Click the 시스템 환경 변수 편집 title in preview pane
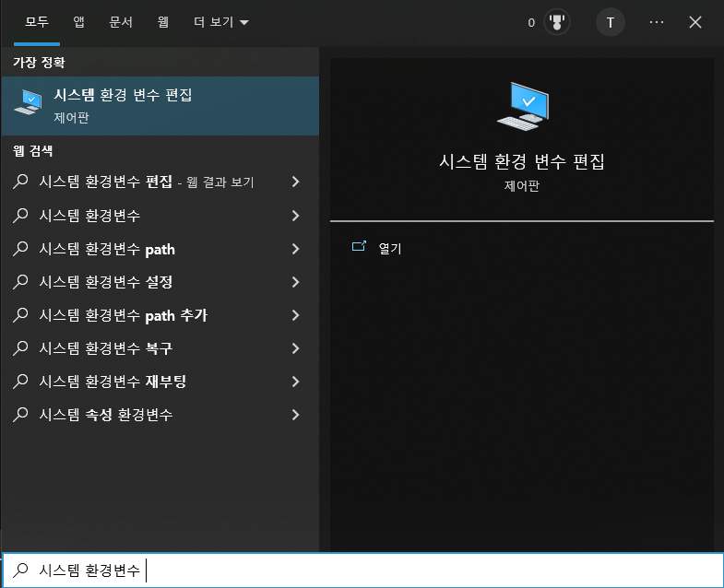The height and width of the screenshot is (588, 724). click(x=522, y=161)
